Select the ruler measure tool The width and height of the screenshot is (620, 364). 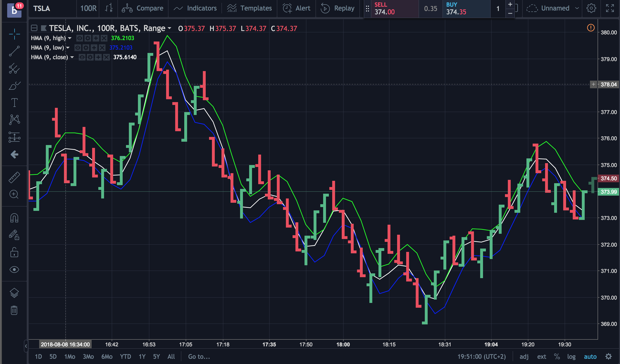(15, 177)
